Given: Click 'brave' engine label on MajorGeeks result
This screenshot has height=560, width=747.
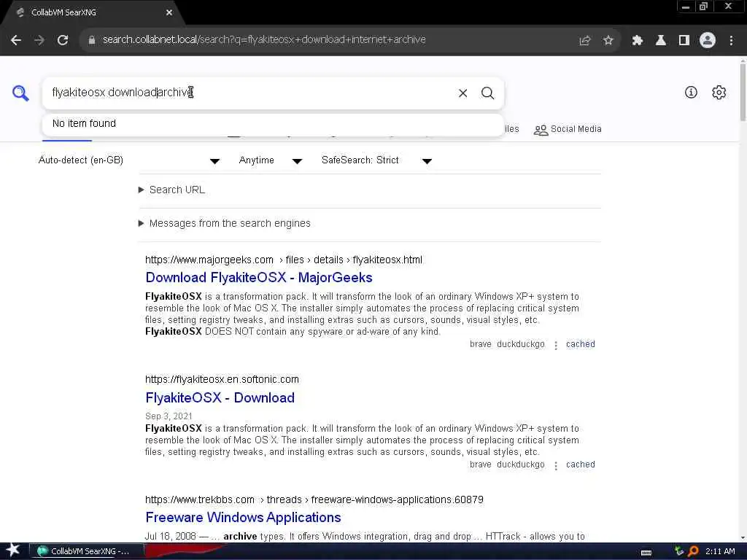Looking at the screenshot, I should (x=480, y=344).
